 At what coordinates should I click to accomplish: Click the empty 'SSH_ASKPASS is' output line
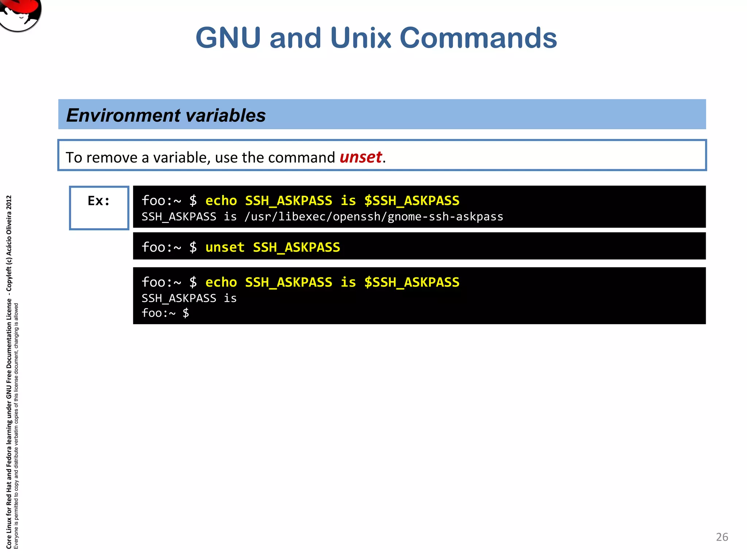189,298
